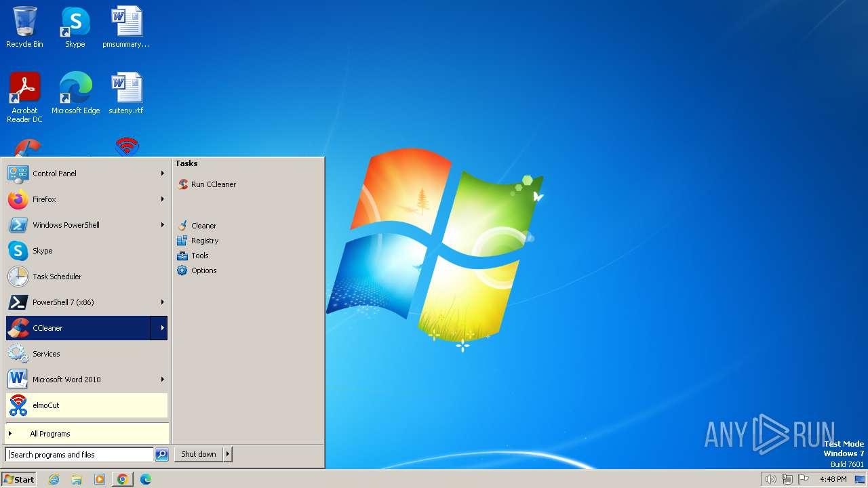
Task: Launch Microsoft Edge desktop shortcut
Action: tap(75, 93)
